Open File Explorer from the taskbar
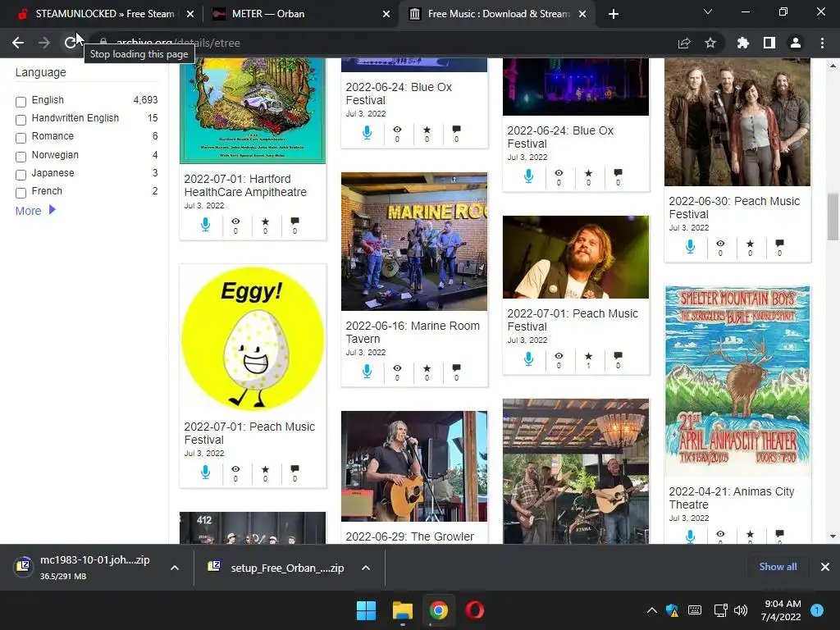Viewport: 840px width, 630px height. (x=402, y=610)
